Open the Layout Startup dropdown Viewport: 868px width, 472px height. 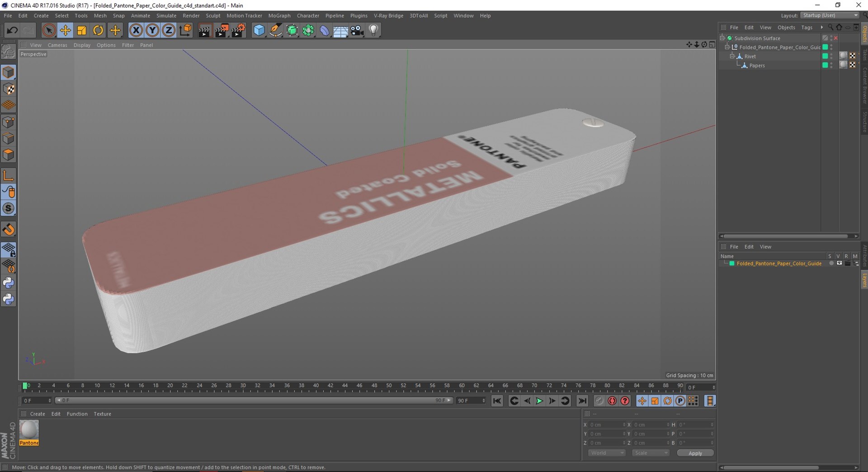pyautogui.click(x=830, y=15)
